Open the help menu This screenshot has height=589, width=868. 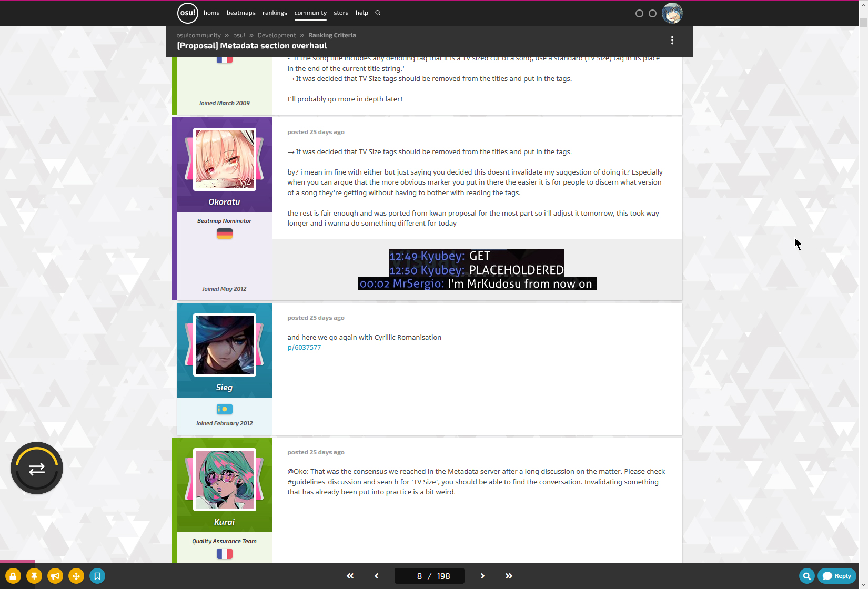[362, 13]
